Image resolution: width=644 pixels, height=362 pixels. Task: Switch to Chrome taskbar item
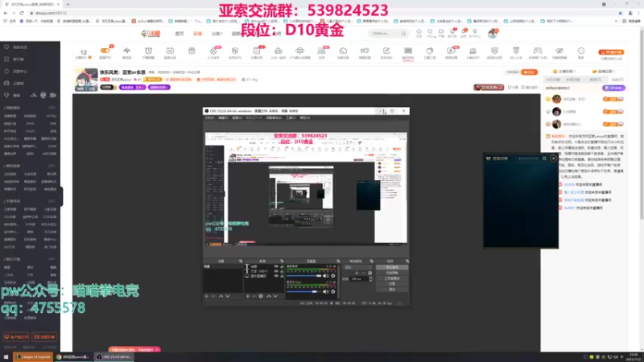tap(73, 356)
